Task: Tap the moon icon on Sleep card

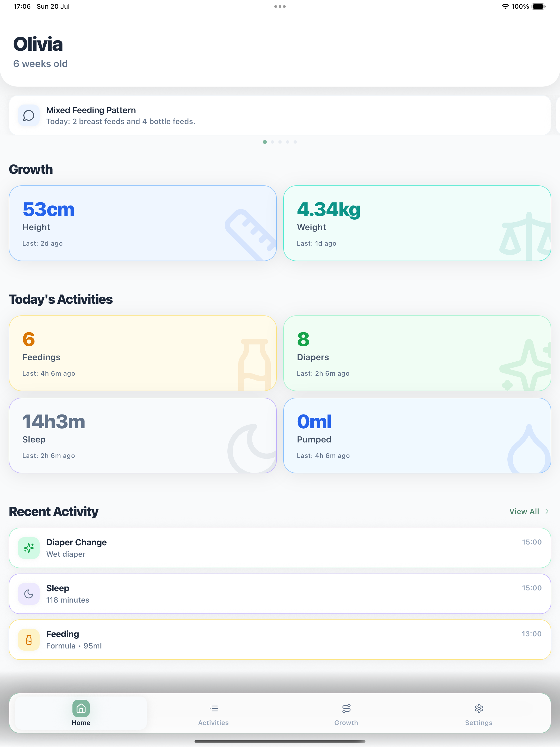Action: point(252,448)
